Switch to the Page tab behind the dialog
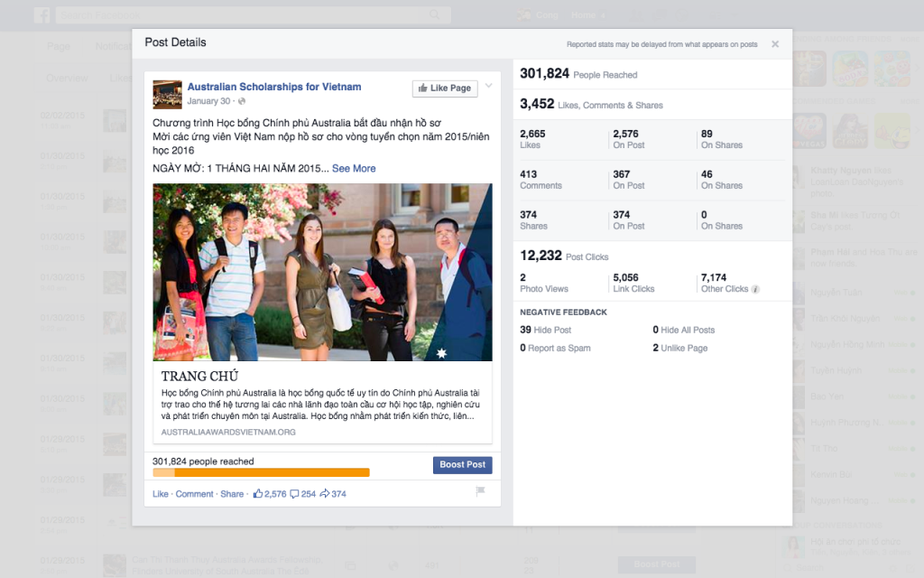Image resolution: width=924 pixels, height=578 pixels. (59, 46)
